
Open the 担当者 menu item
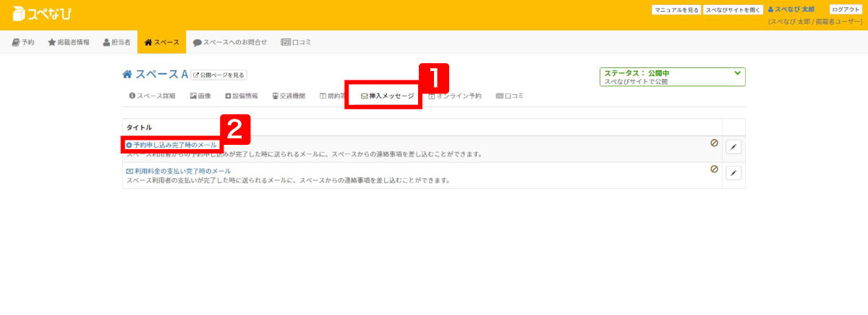point(116,43)
